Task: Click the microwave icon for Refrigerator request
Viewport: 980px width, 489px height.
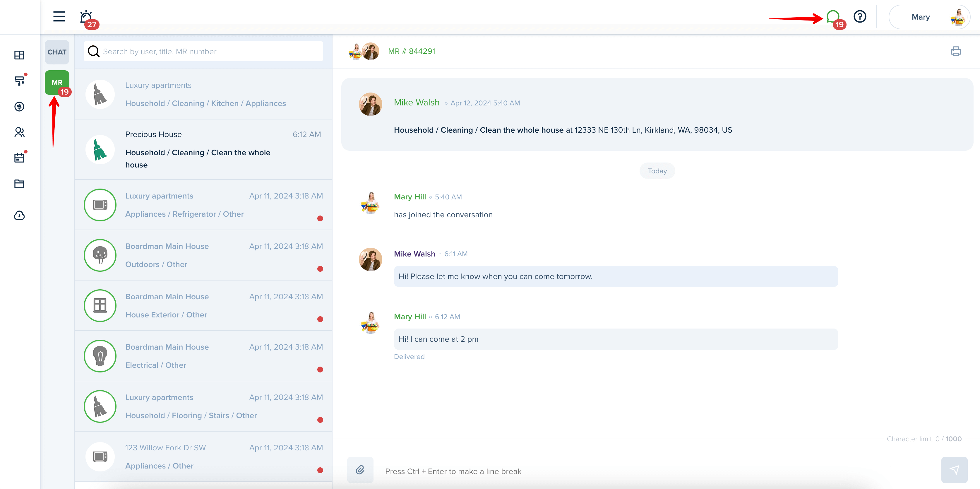Action: click(100, 205)
